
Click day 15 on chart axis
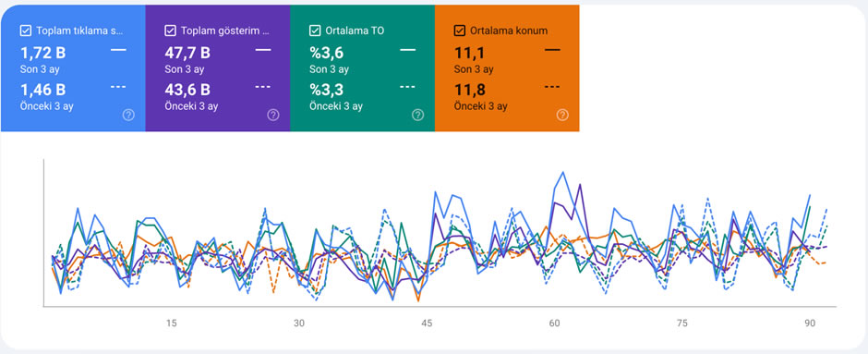(x=172, y=323)
